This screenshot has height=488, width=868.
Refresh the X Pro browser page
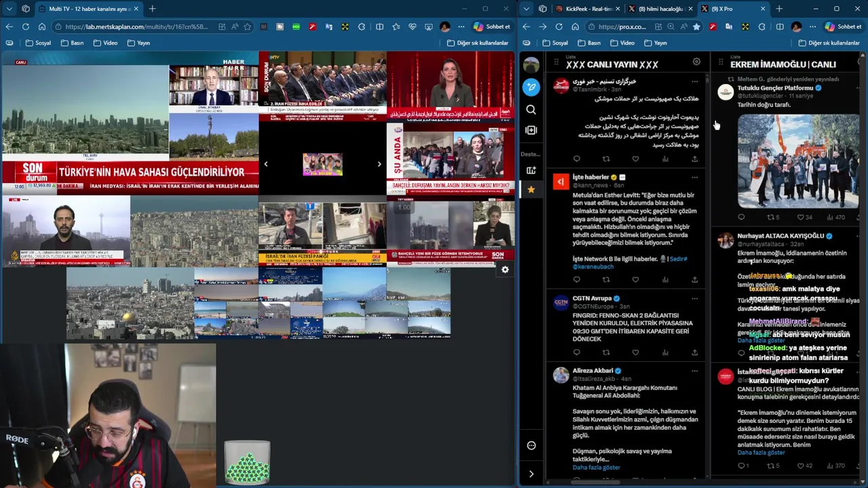tap(559, 26)
